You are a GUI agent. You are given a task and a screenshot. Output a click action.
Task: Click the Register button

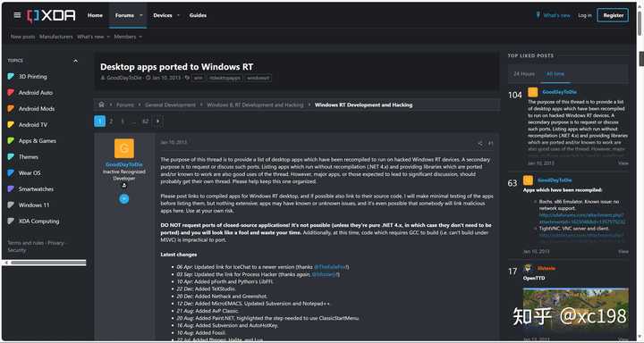(x=613, y=15)
